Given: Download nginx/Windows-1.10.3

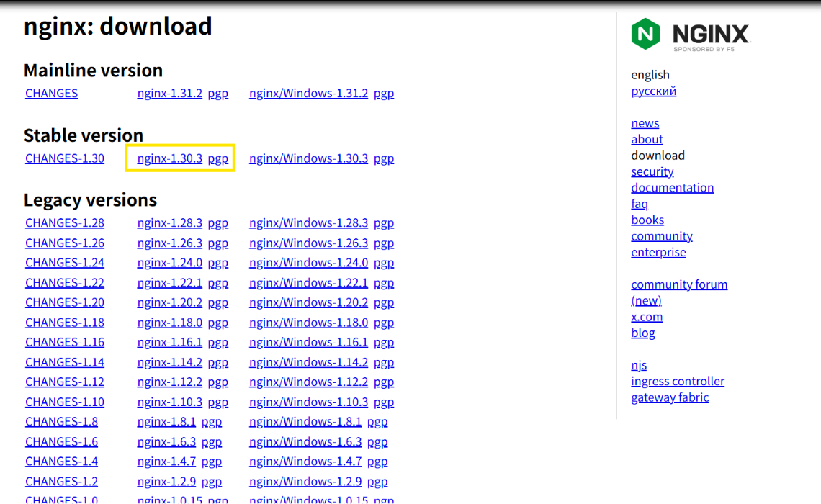Looking at the screenshot, I should (308, 402).
